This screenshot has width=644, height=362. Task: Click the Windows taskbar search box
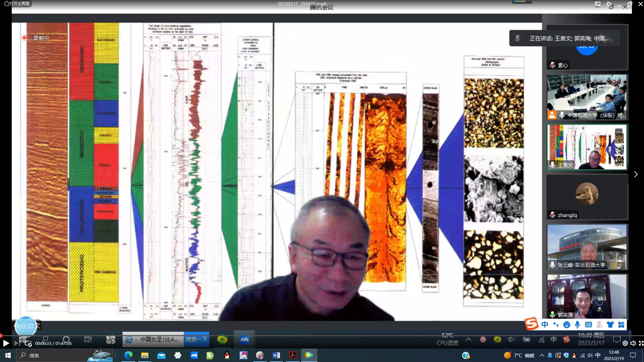[50, 355]
